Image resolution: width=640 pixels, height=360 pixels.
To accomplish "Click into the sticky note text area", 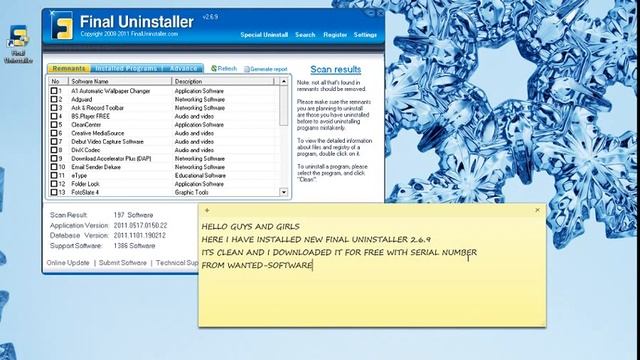I will 372,271.
